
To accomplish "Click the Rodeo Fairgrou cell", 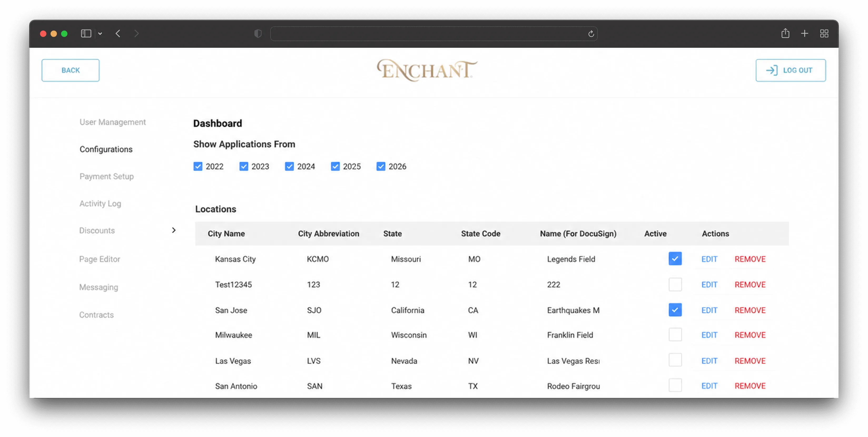I will pyautogui.click(x=574, y=386).
